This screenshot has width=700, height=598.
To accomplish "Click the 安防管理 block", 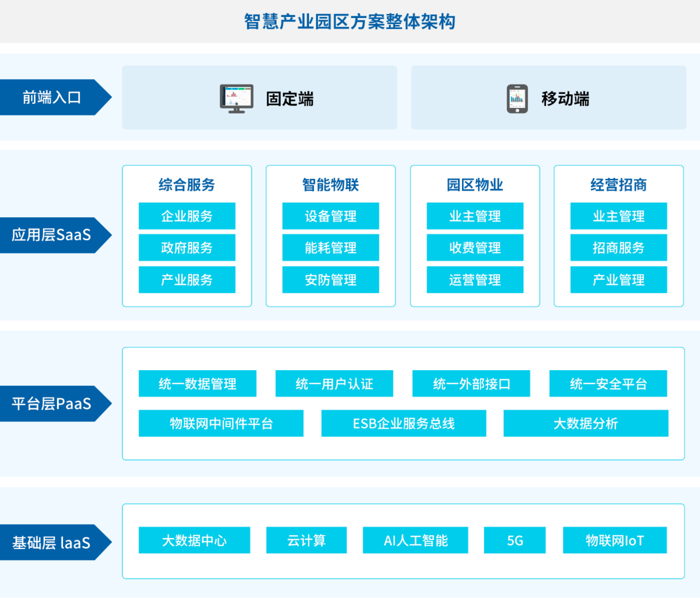I will coord(330,280).
